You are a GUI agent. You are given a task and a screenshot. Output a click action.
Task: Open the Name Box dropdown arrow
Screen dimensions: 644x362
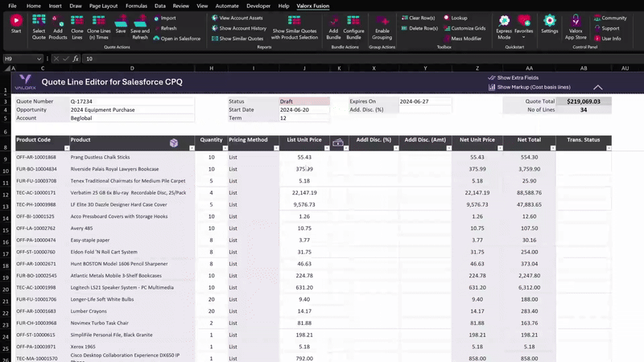click(39, 59)
